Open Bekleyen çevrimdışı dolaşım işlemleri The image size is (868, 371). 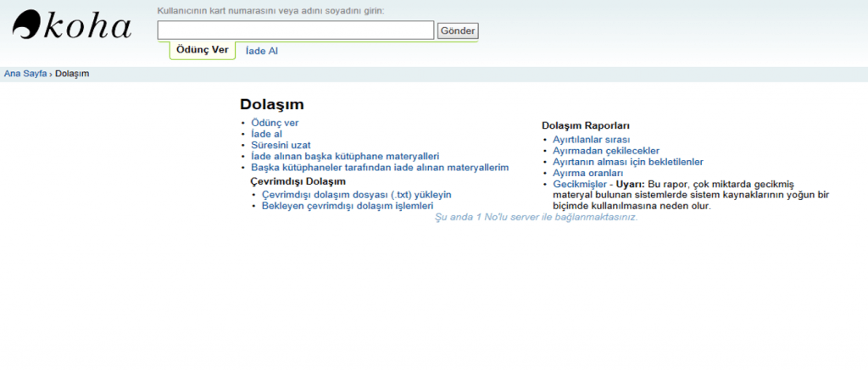(348, 206)
